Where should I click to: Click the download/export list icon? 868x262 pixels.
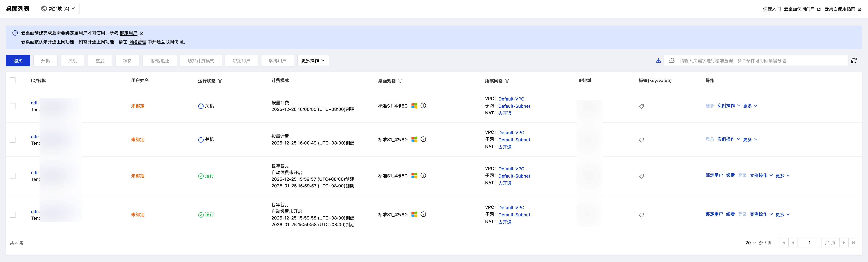pyautogui.click(x=658, y=61)
